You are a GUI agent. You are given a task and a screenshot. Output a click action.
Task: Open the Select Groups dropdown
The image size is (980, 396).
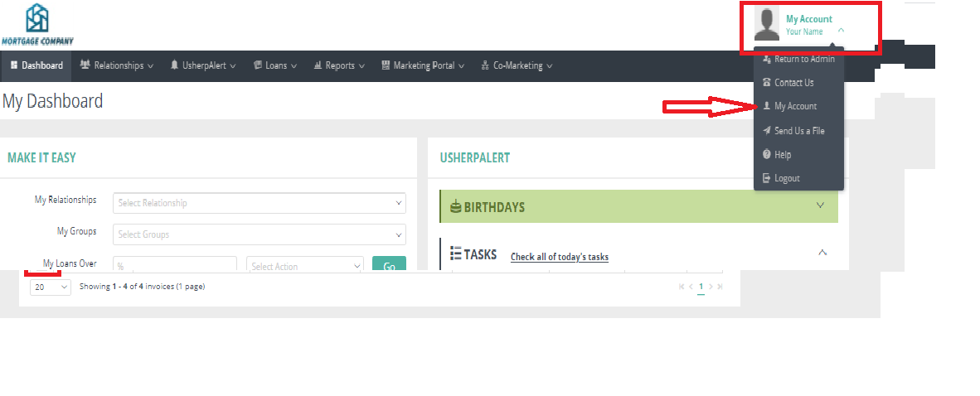[259, 234]
